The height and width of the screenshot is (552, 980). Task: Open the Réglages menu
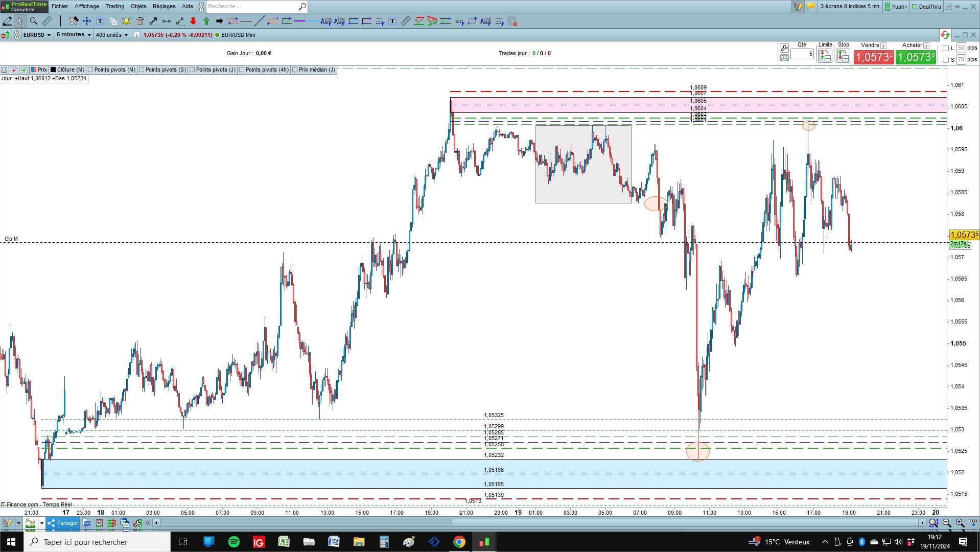(x=164, y=6)
